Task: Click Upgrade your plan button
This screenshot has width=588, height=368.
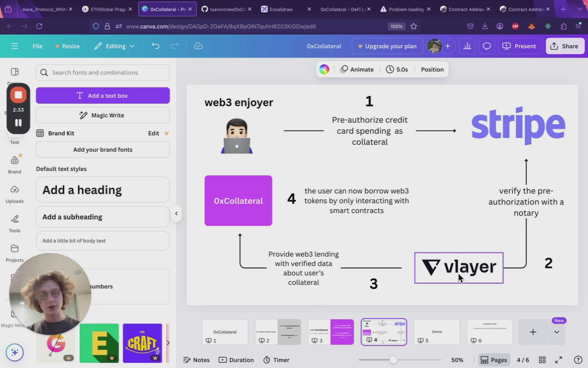Action: coord(387,46)
